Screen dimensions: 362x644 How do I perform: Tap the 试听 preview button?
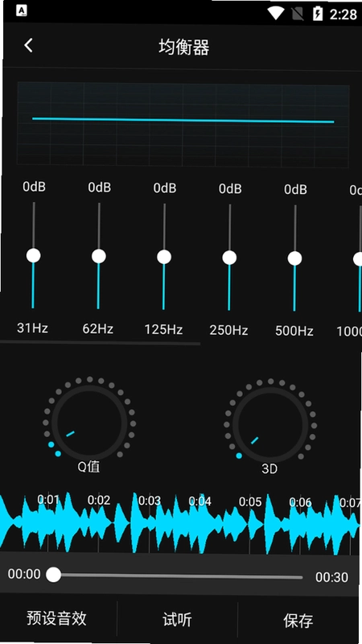coord(177,620)
